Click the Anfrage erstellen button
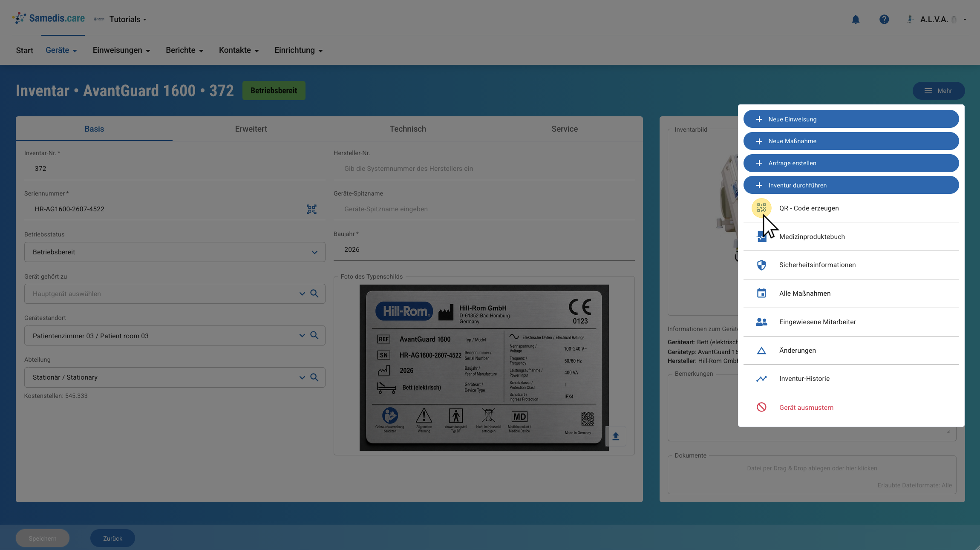 point(851,163)
